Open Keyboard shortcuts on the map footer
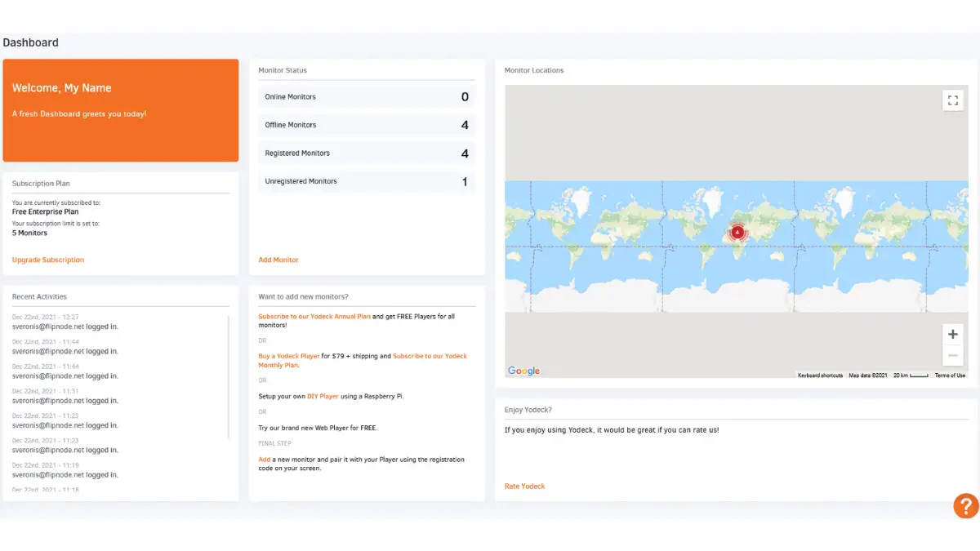This screenshot has height=551, width=980. pyautogui.click(x=820, y=375)
